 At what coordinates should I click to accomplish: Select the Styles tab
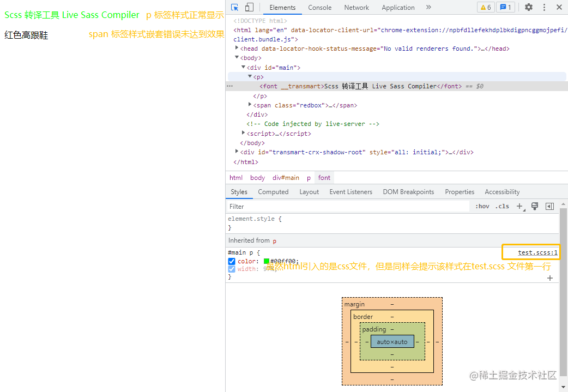coord(239,192)
